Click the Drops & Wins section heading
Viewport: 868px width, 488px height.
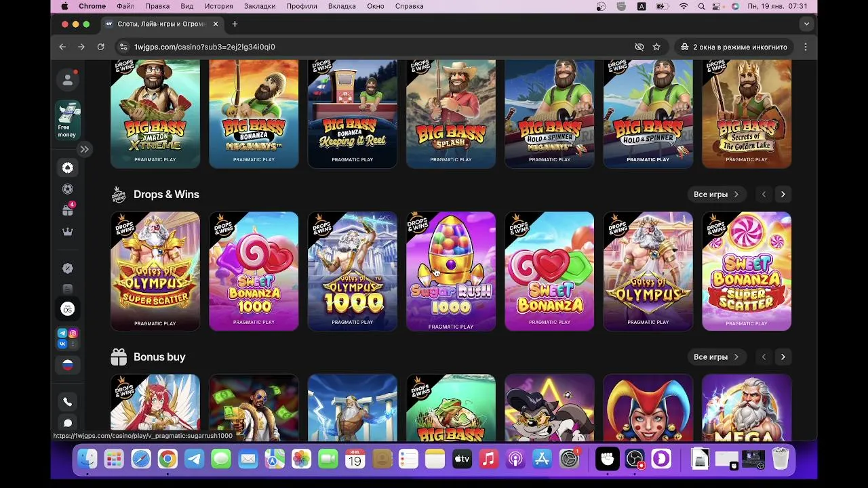[166, 195]
